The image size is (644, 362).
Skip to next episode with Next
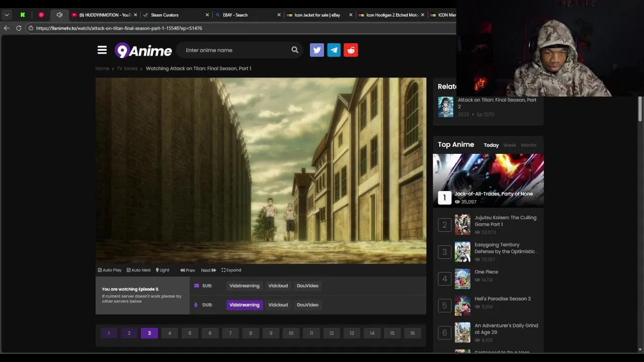tap(208, 270)
